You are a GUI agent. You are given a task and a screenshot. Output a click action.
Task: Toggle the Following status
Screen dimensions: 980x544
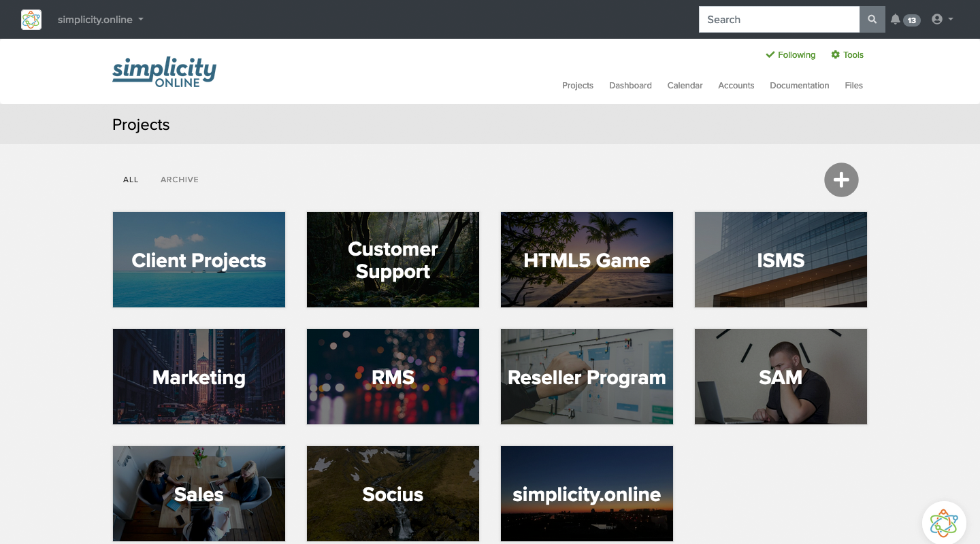pyautogui.click(x=791, y=55)
